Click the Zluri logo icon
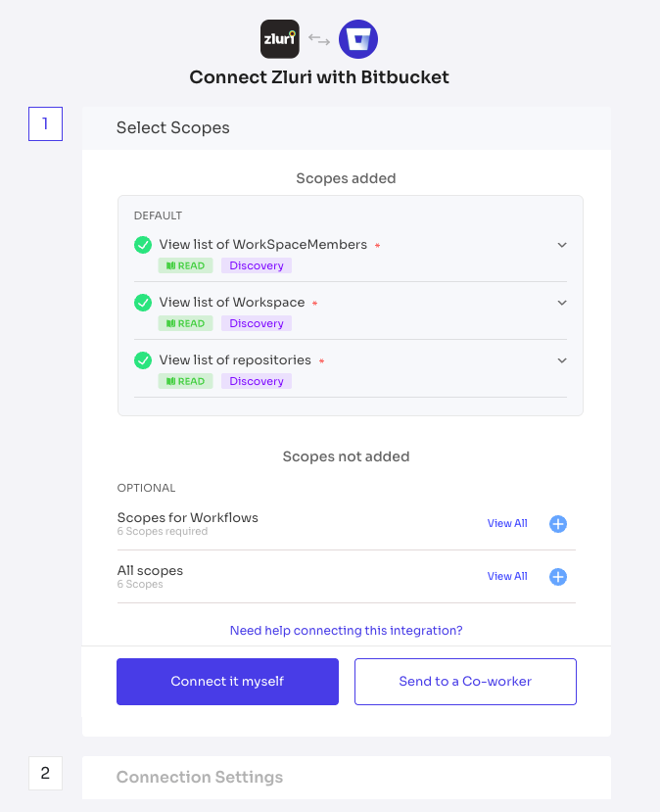 click(279, 39)
